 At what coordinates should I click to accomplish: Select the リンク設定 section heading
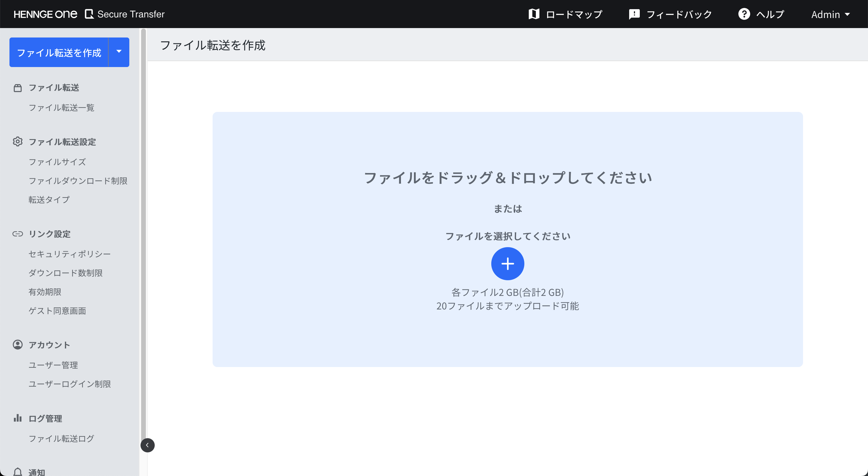[49, 234]
